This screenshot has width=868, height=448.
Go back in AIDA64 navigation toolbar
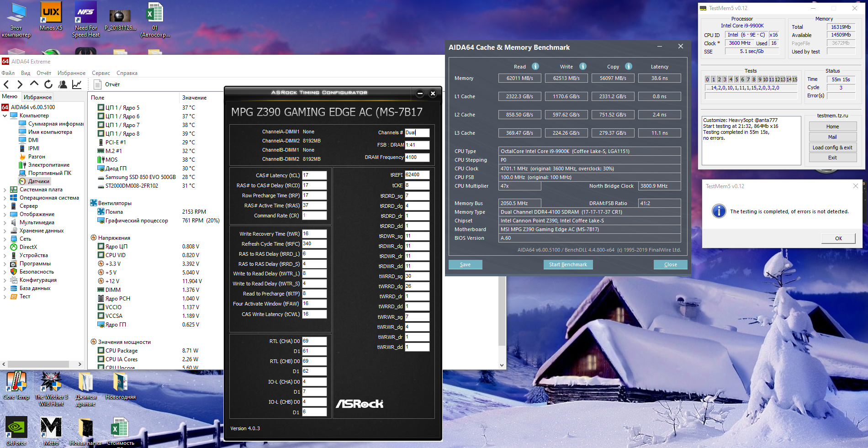coord(6,84)
